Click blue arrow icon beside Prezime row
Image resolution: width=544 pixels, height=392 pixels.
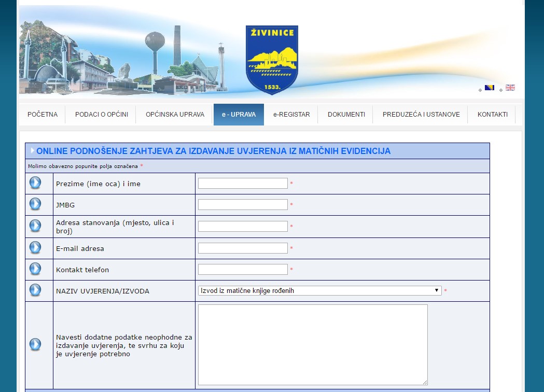[x=35, y=183]
